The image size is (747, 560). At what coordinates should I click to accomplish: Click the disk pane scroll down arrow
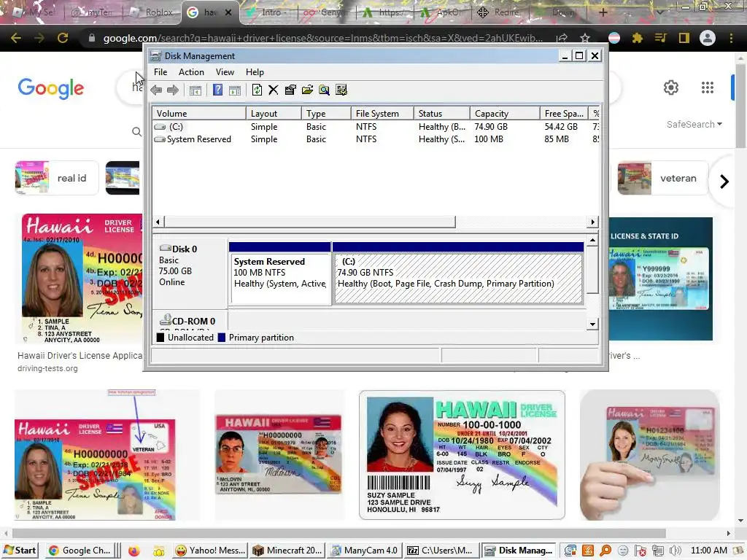click(x=592, y=324)
